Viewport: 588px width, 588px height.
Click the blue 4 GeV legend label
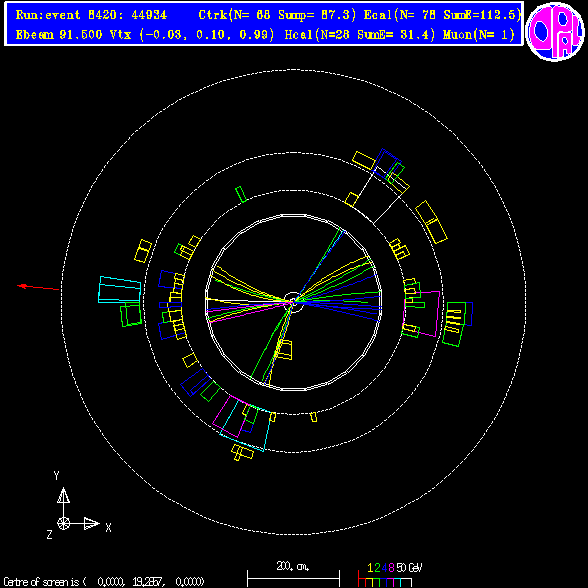coord(384,567)
